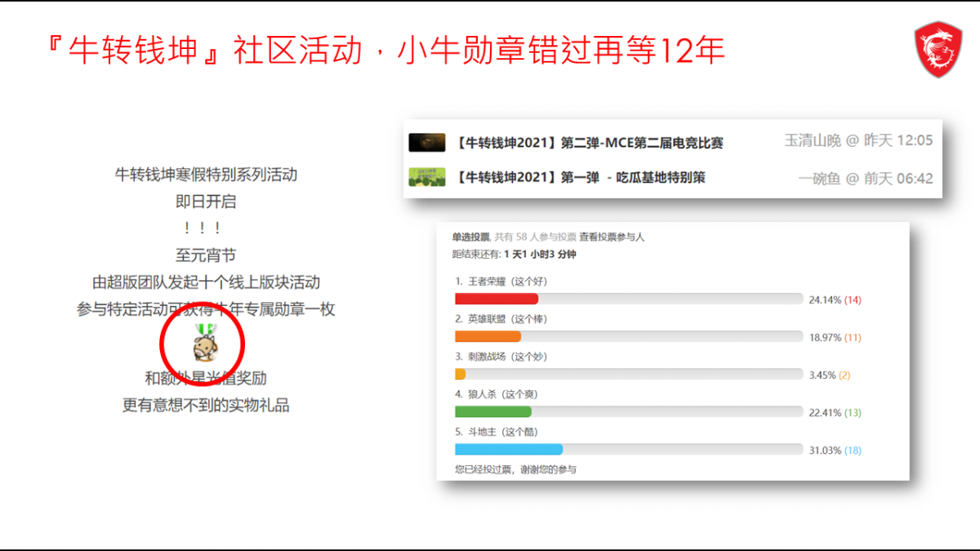
Task: Click the 单选投票 poll header text
Action: 471,238
